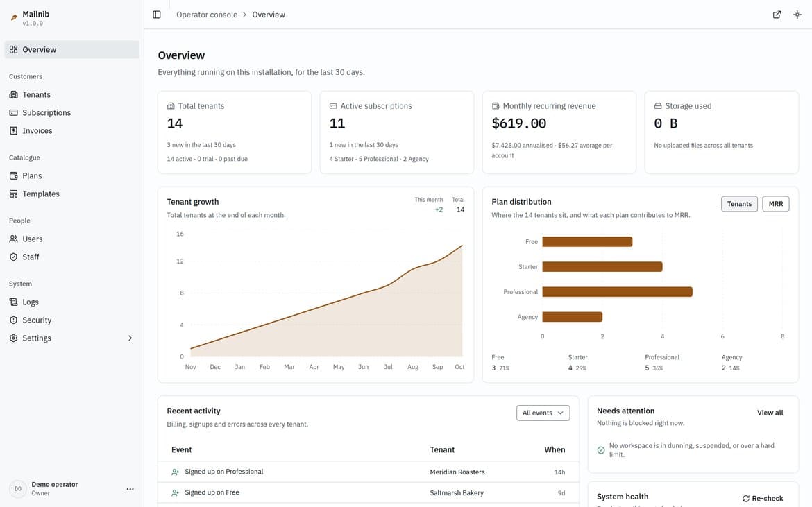
Task: Click the '+2' this month value
Action: click(x=439, y=209)
